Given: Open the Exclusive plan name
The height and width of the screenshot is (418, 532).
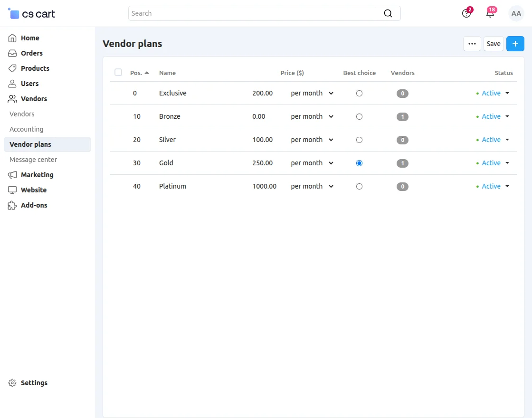Looking at the screenshot, I should click(x=173, y=93).
